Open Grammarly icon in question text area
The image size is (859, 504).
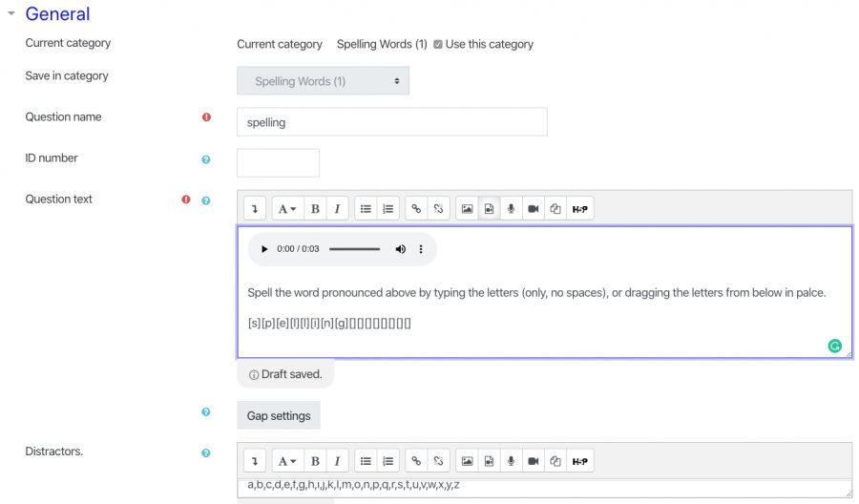(x=834, y=346)
